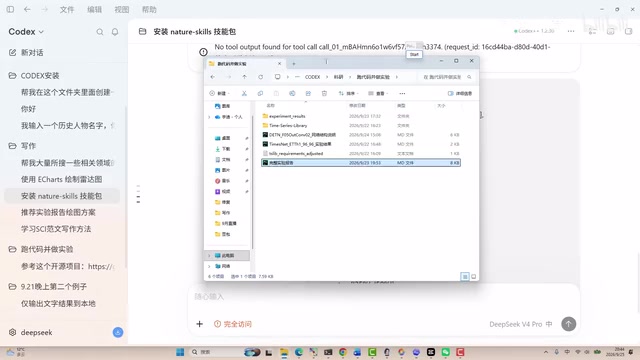This screenshot has width=640, height=360.
Task: Close the Explorer folder tab
Action: pos(280,63)
